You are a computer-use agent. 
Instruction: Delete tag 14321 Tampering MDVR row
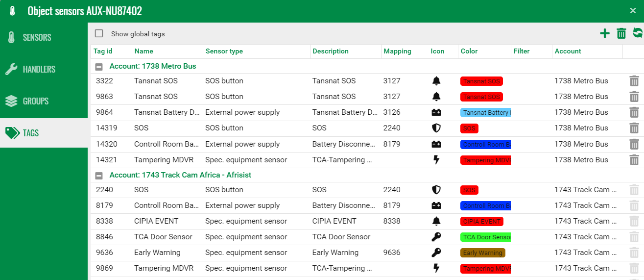(x=634, y=160)
